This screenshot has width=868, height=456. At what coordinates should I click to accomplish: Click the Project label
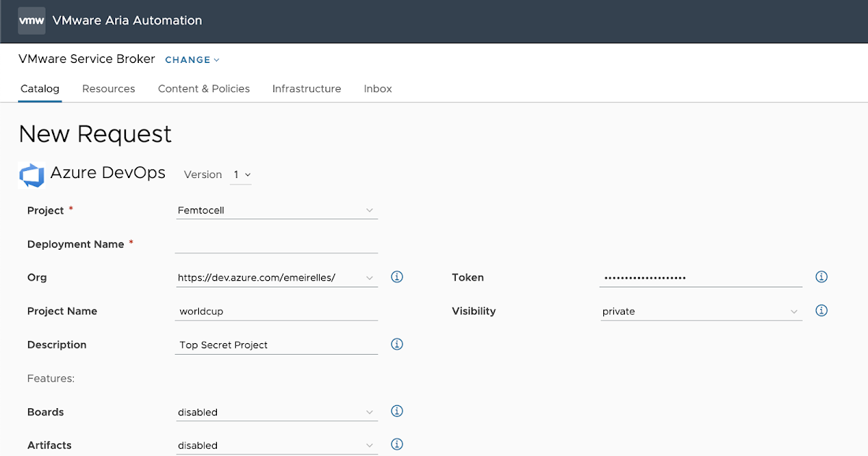pos(46,211)
